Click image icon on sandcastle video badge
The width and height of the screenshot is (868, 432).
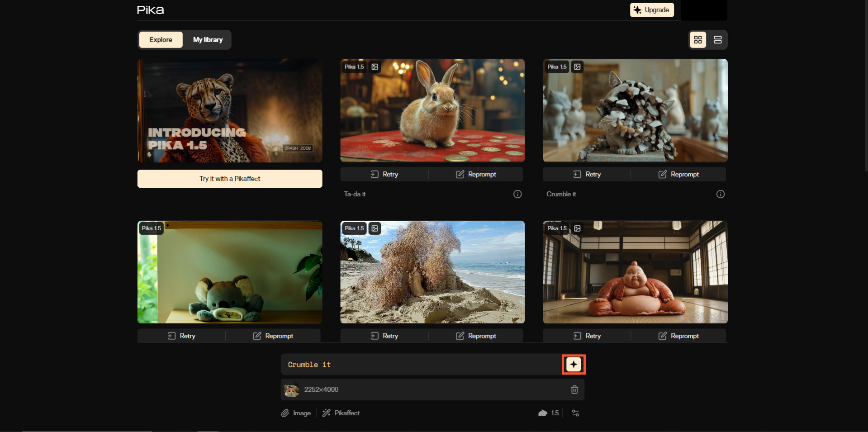point(375,228)
